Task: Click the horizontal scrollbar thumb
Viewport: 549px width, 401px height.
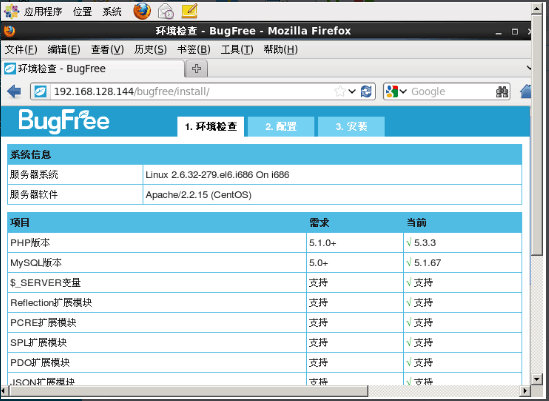Action: click(188, 390)
